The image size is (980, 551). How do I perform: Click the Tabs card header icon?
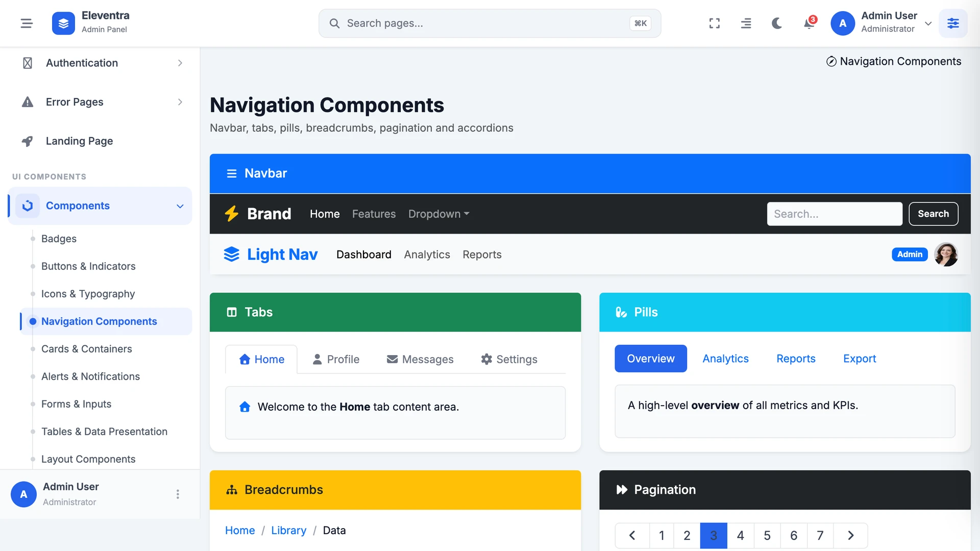pyautogui.click(x=232, y=312)
